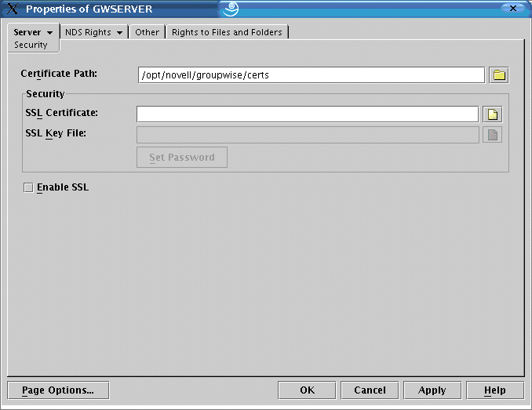Click the Set Password button
This screenshot has width=532, height=410.
(181, 157)
